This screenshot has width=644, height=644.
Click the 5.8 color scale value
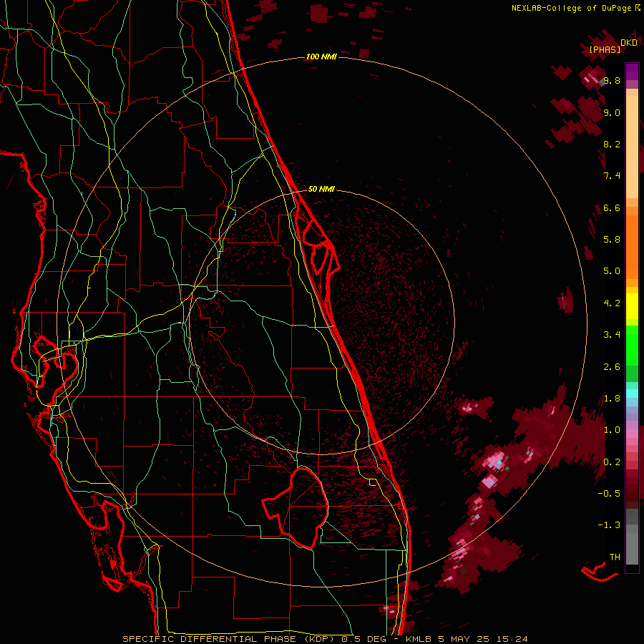612,240
